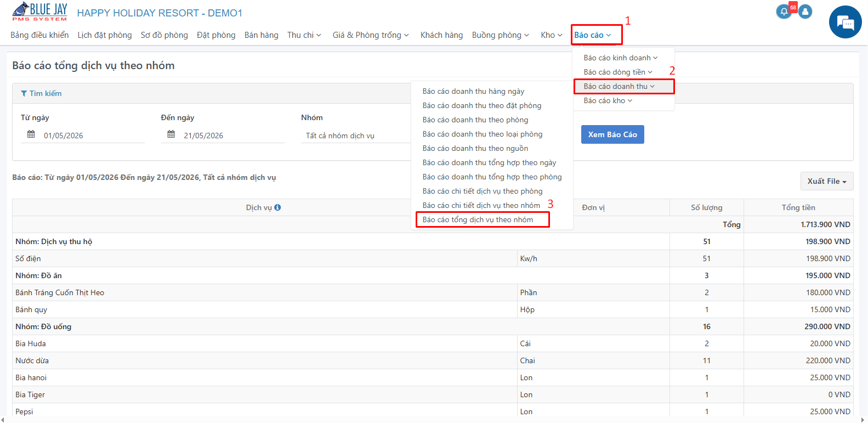
Task: Click the Nhóm: Dịch vụ thu hộ row
Action: point(433,241)
